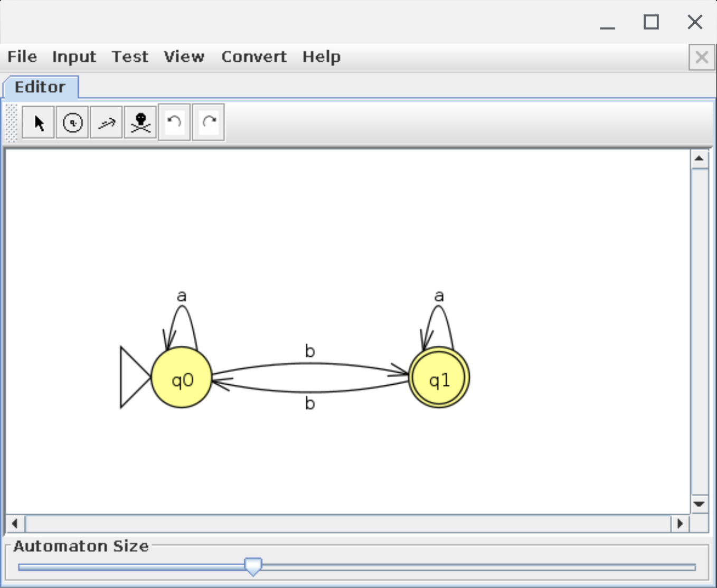The width and height of the screenshot is (717, 588).
Task: Select the Transition Creator tool
Action: click(x=106, y=123)
